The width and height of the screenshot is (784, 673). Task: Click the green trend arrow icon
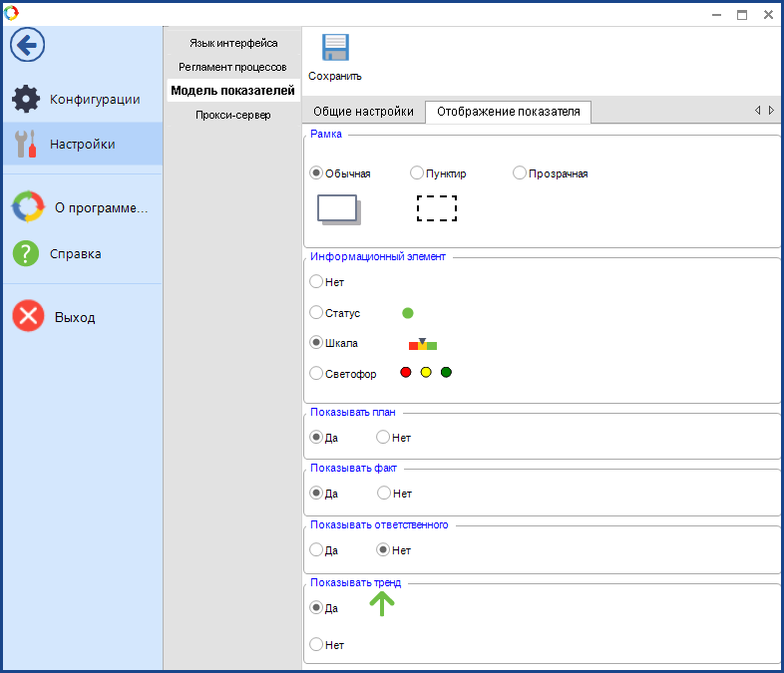tap(382, 603)
